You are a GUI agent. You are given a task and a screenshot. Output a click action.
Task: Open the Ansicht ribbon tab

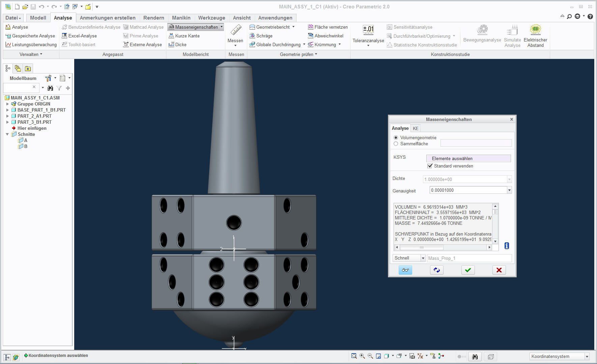(242, 18)
